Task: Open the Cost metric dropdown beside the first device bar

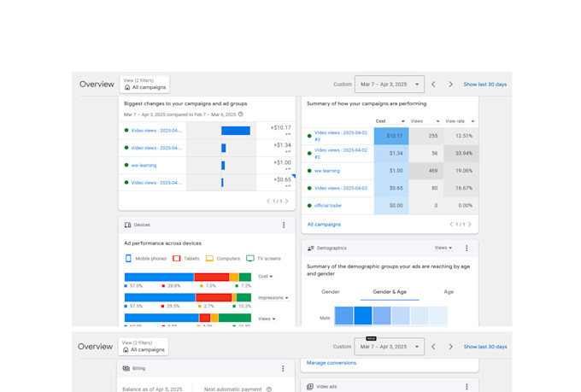Action: [266, 277]
